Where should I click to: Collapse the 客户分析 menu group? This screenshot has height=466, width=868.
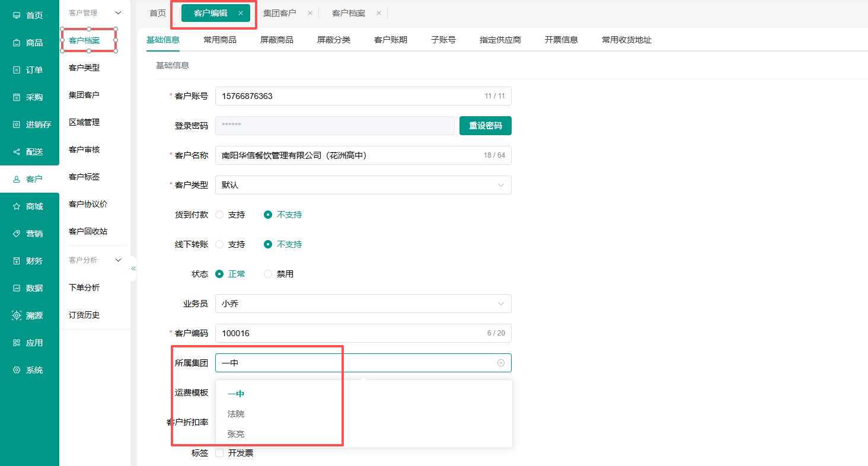pyautogui.click(x=118, y=260)
